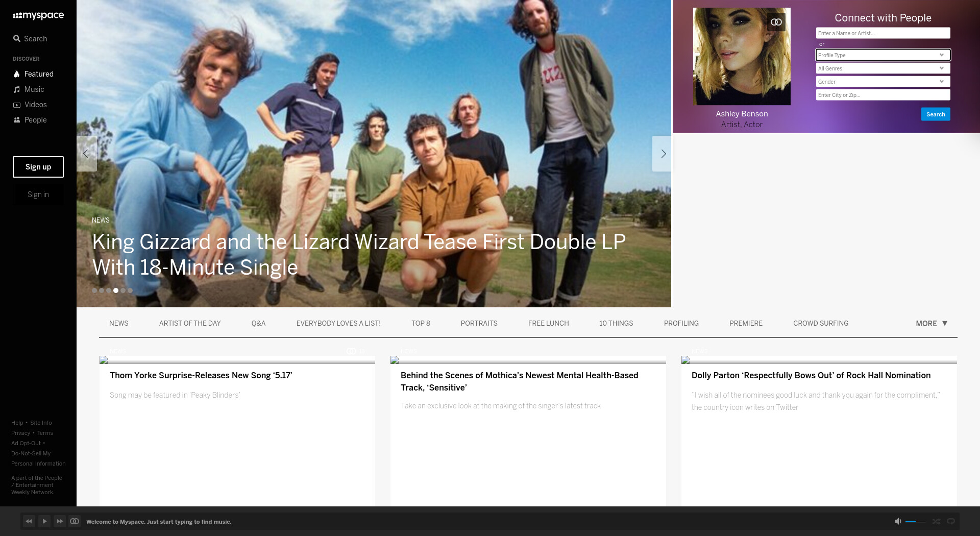Show the next carousel slide
980x536 pixels.
(x=663, y=154)
